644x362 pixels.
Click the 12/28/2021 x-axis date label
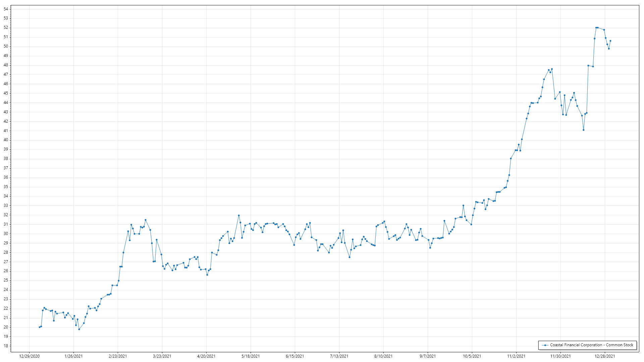[x=605, y=356]
